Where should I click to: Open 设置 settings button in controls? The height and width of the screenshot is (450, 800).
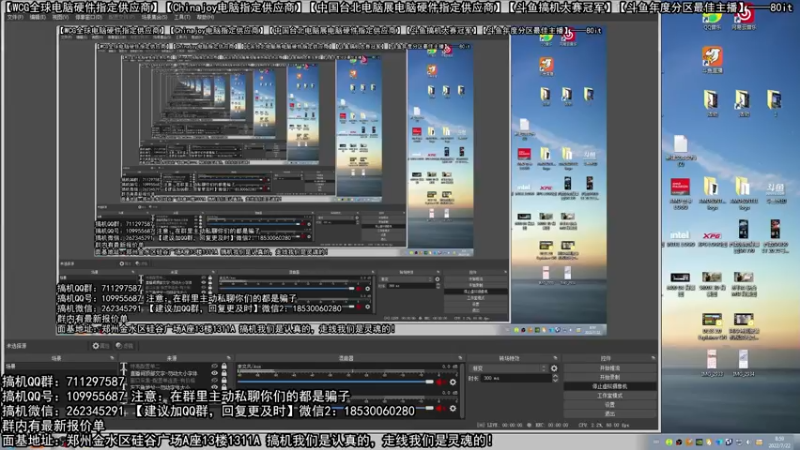click(610, 405)
